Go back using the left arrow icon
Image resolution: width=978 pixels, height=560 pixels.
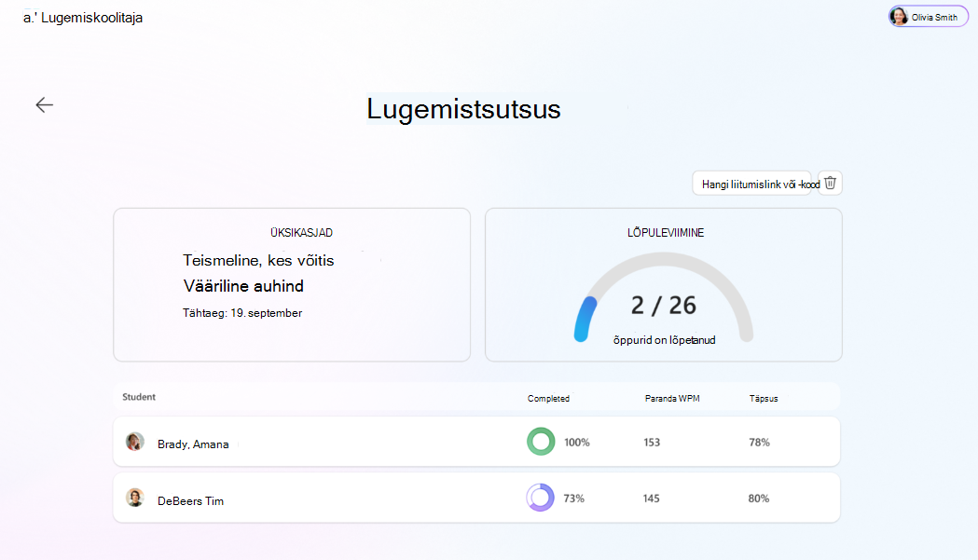point(44,104)
